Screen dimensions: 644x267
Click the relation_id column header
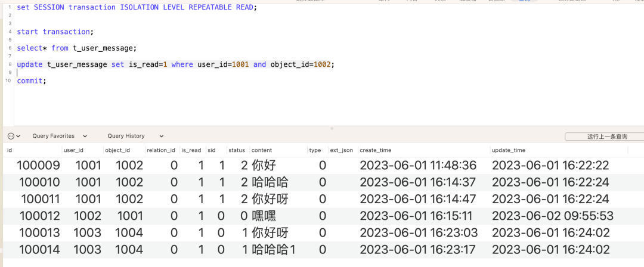click(162, 150)
